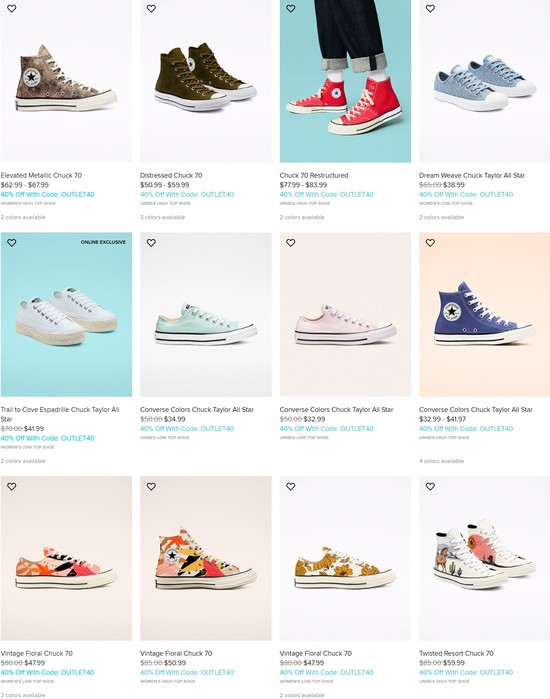Open Distressed Chuck 70 product link

click(171, 175)
